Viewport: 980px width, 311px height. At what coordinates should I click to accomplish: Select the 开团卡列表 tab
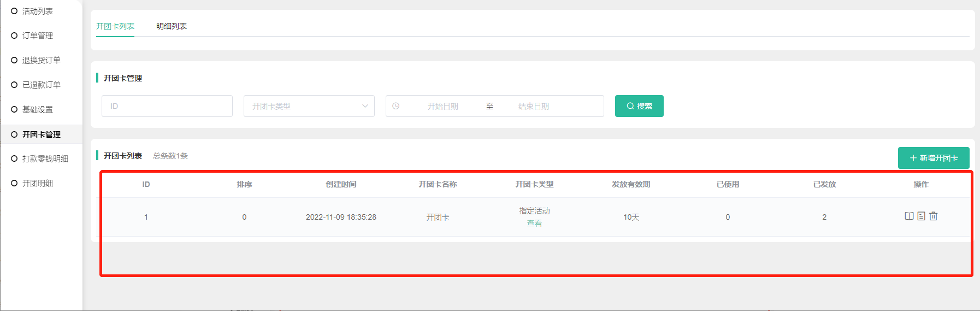(x=115, y=26)
